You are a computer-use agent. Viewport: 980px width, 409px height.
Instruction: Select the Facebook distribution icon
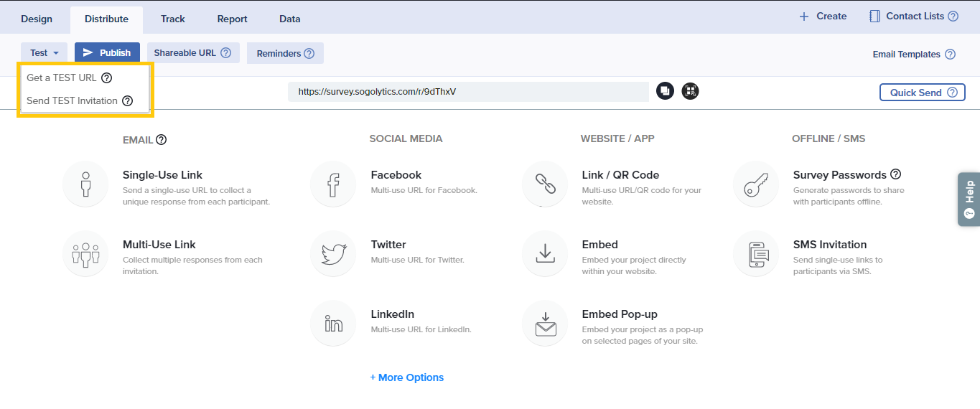[333, 184]
